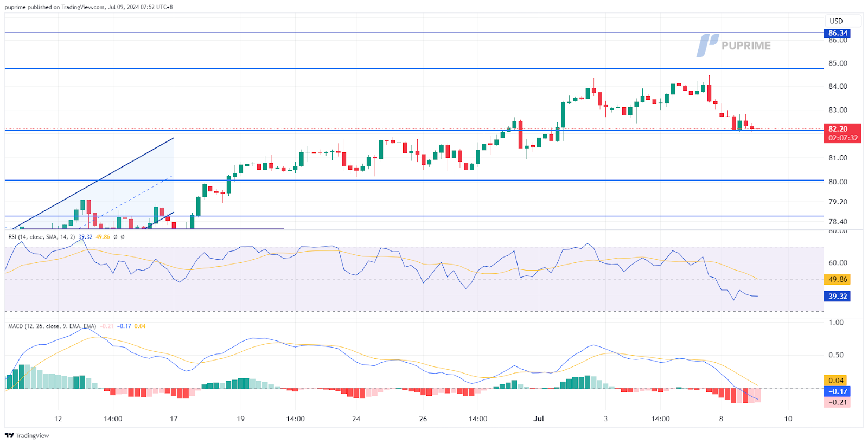The height and width of the screenshot is (444, 868).
Task: Click the 79.20 price axis value
Action: (x=838, y=202)
